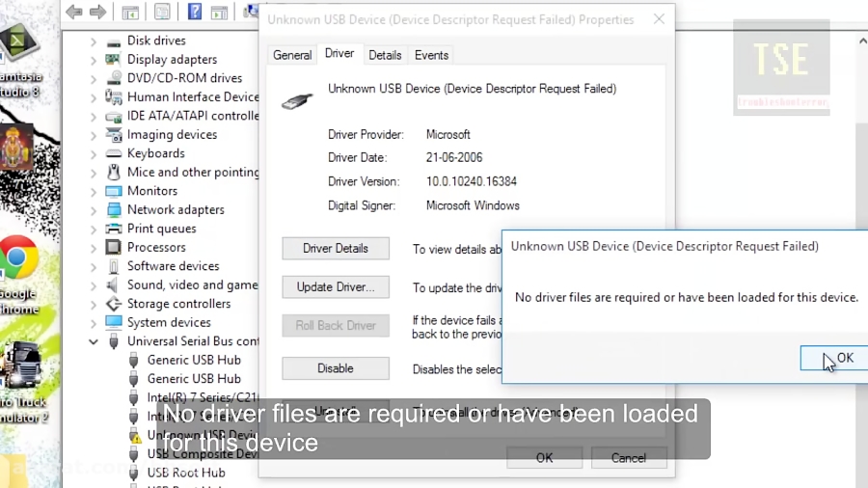Screen dimensions: 868x488
Task: Click OK at bottom of Properties dialog
Action: (x=544, y=458)
